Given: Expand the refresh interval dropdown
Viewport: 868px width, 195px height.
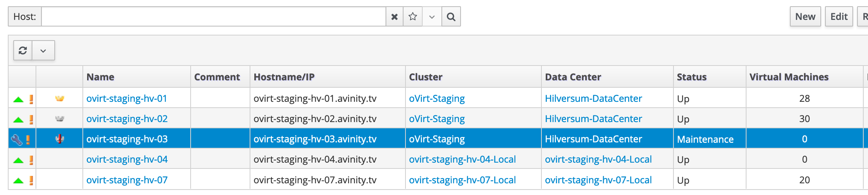Looking at the screenshot, I should 43,51.
